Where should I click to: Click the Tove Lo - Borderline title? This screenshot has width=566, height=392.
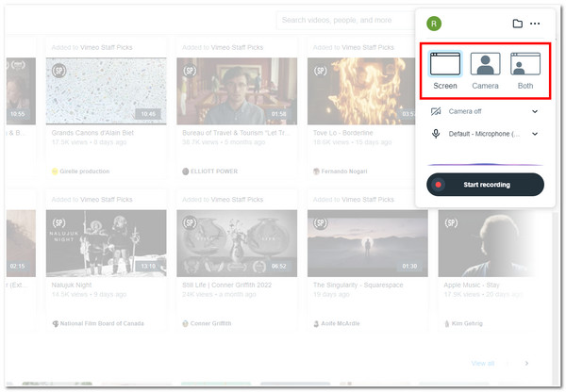click(343, 133)
